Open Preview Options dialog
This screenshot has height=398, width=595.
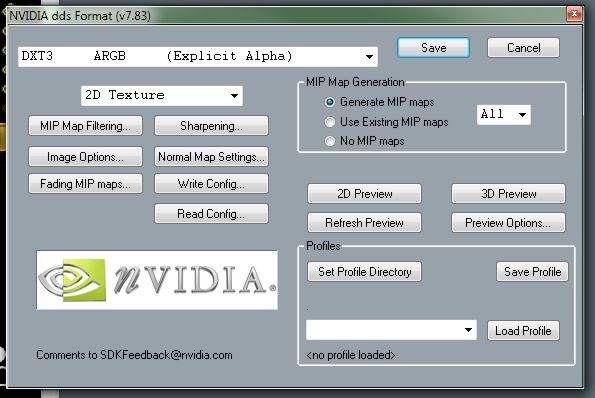(508, 223)
